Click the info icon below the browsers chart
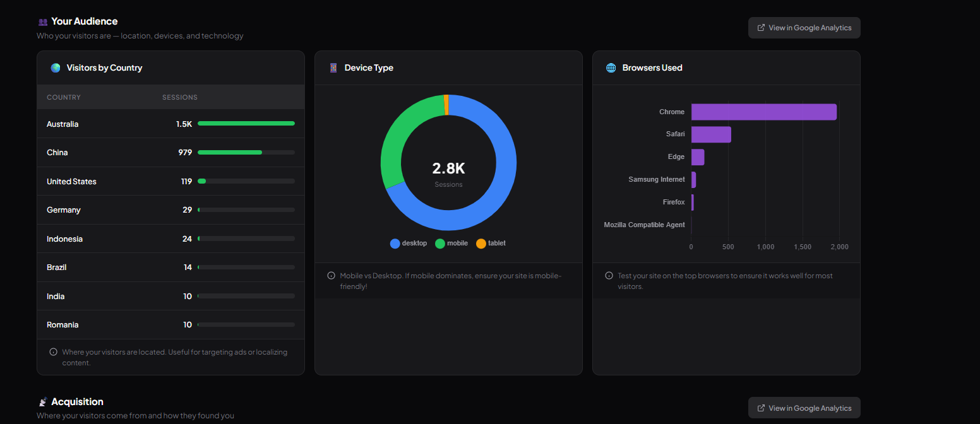The width and height of the screenshot is (980, 424). coord(609,276)
